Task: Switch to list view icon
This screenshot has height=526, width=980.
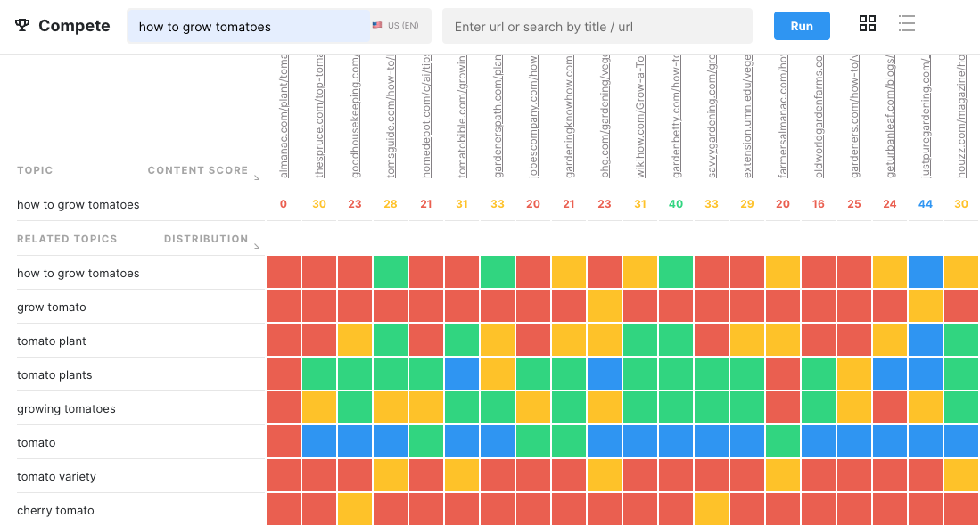Action: (x=907, y=24)
